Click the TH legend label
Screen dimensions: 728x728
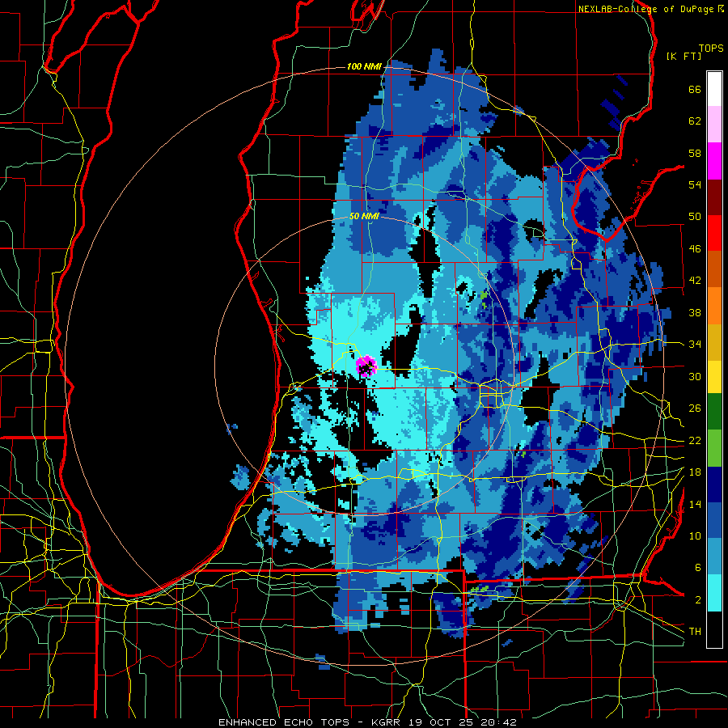(695, 632)
